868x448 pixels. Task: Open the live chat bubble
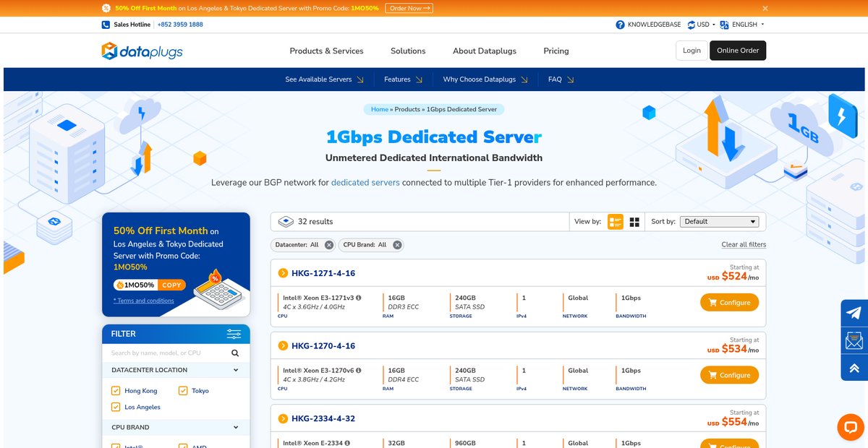851,428
